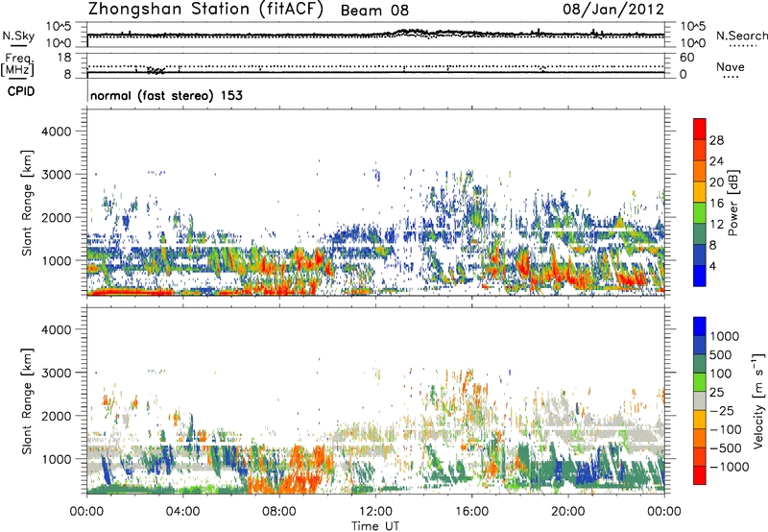768x532 pixels.
Task: Click the 'Zhongshan Station (fitACF)' title text
Action: (205, 10)
